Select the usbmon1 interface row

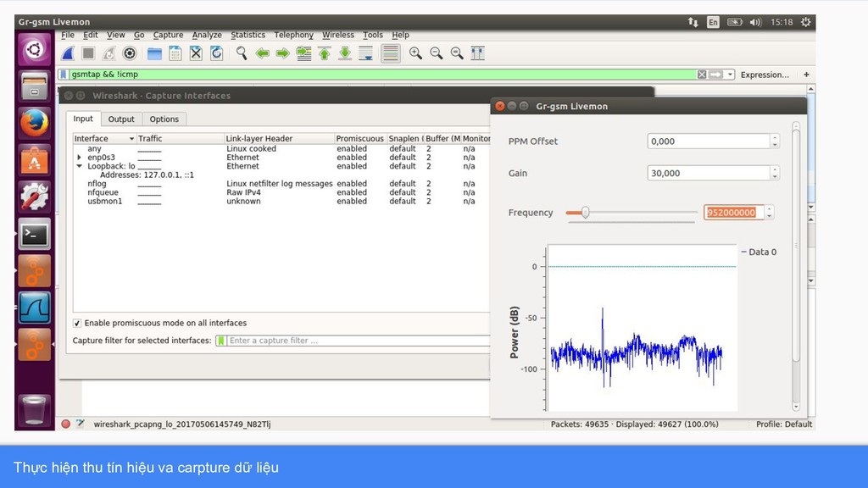pyautogui.click(x=281, y=202)
